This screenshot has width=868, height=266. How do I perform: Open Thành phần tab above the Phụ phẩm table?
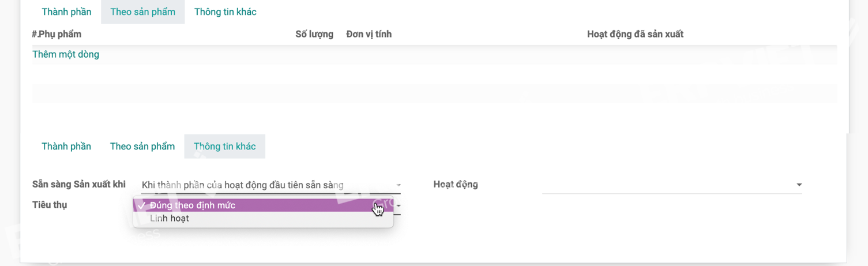coord(66,12)
